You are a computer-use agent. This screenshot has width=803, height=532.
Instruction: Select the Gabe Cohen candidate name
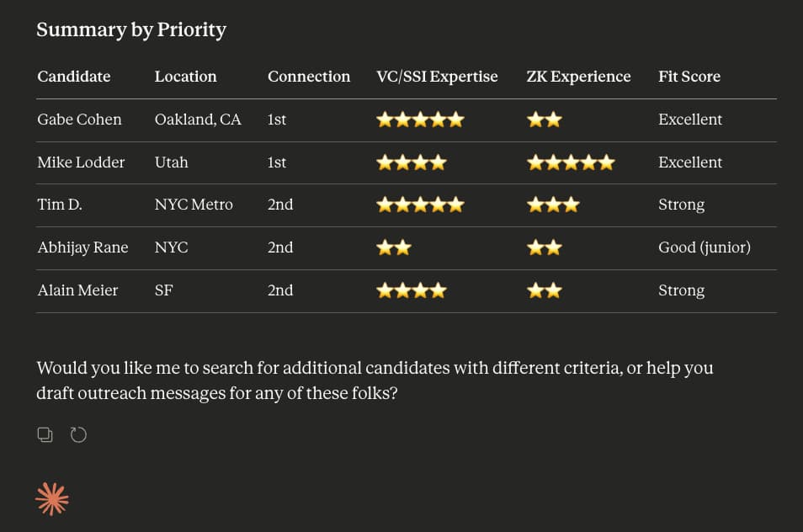pyautogui.click(x=79, y=120)
